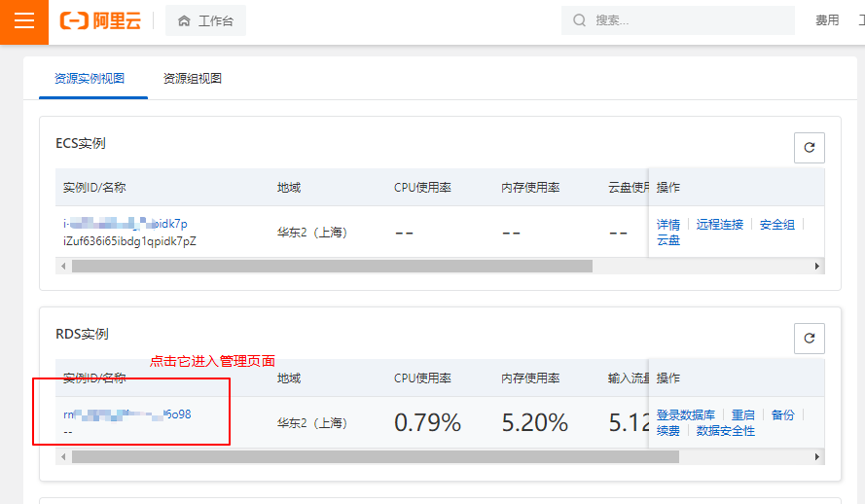Viewport: 865px width, 504px height.
Task: Open 数据安全性 for the RDS instance
Action: coord(725,431)
